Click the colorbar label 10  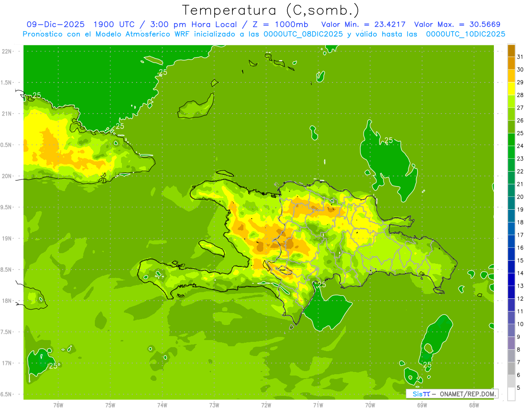pos(520,324)
